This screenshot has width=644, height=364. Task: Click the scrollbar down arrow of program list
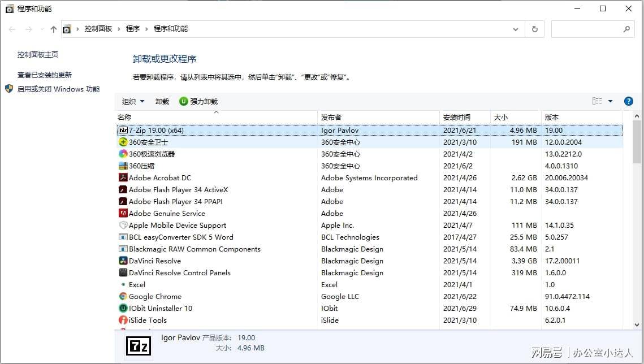637,324
